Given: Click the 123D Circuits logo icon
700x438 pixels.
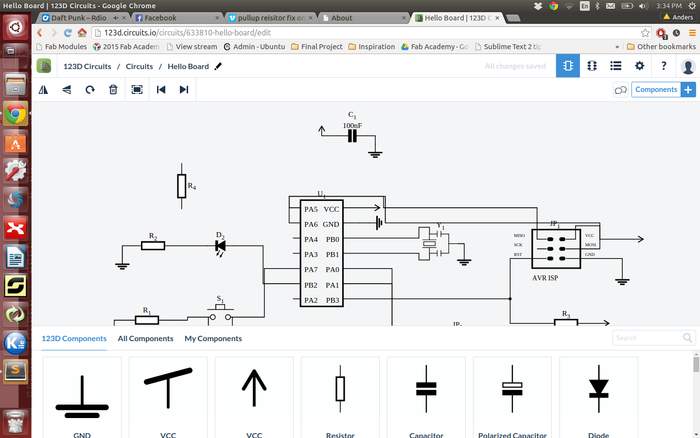Looking at the screenshot, I should tap(44, 66).
